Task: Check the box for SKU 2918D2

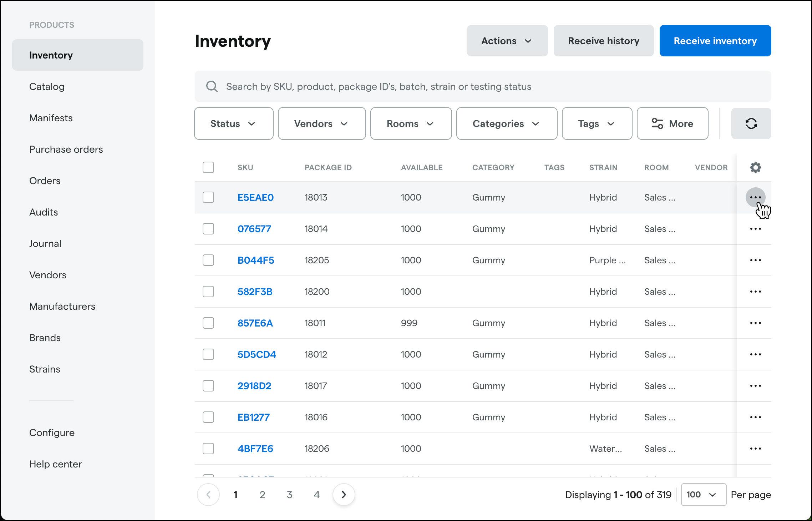Action: [208, 386]
